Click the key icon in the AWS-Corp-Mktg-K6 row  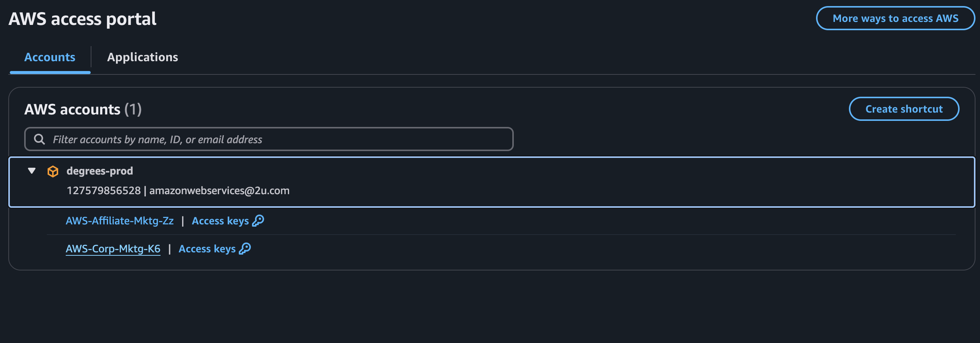245,249
